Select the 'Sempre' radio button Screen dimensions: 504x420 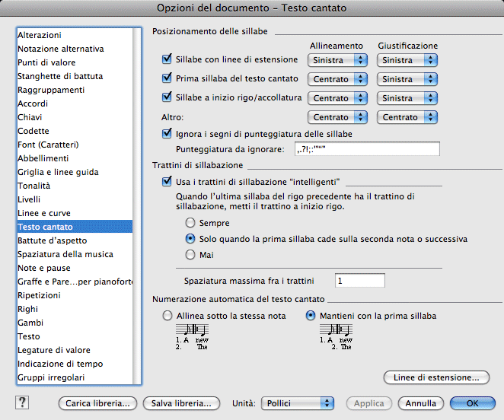(190, 223)
